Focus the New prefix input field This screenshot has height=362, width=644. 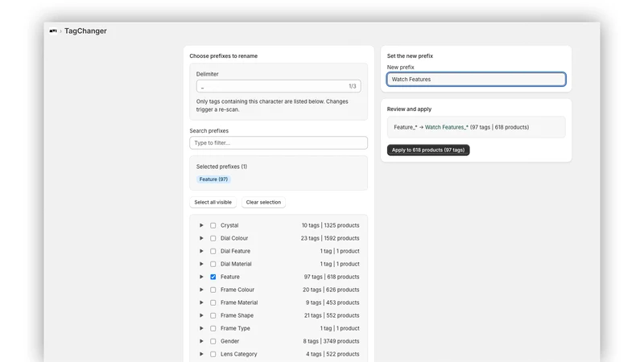tap(476, 79)
